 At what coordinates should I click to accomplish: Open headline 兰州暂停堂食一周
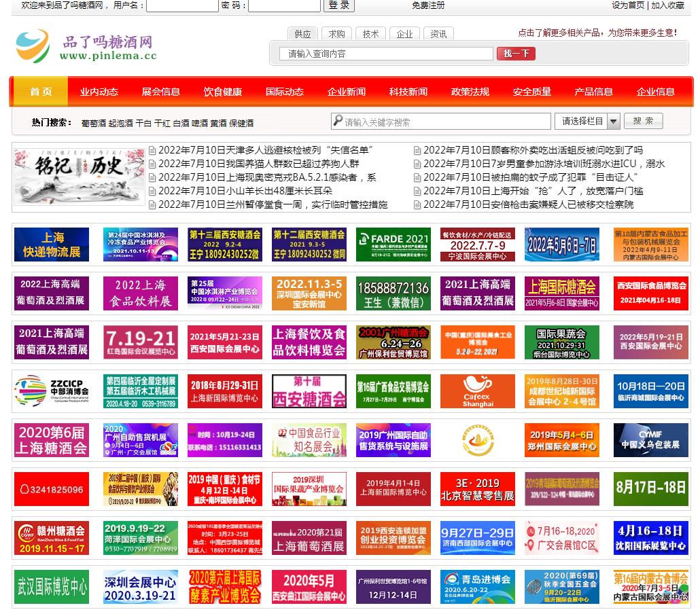pyautogui.click(x=273, y=204)
